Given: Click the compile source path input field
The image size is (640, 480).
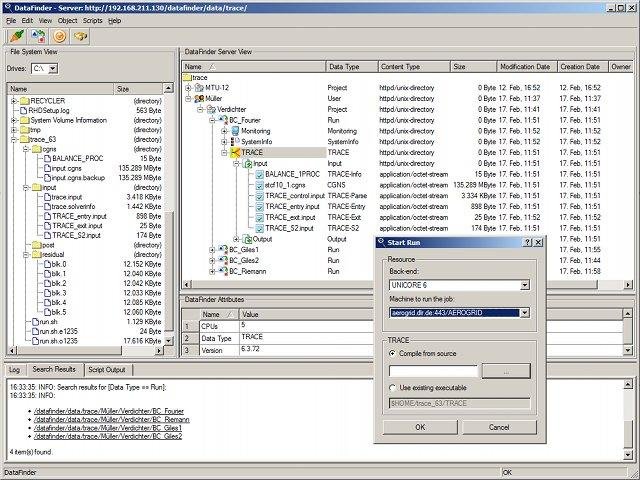Looking at the screenshot, I should (432, 371).
